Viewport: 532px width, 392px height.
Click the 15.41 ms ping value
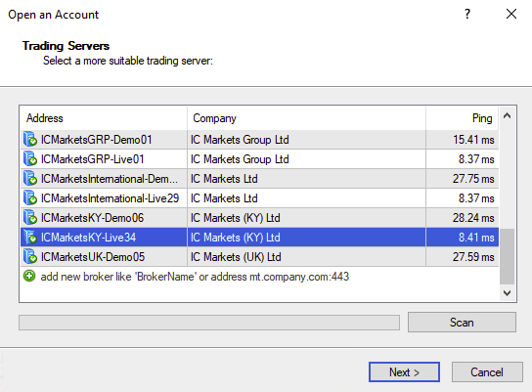[473, 140]
